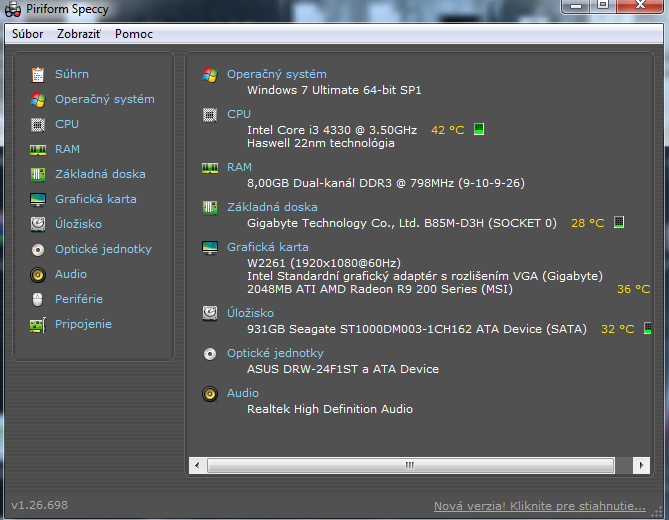669x520 pixels.
Task: Click the speaker icon in summary panel
Action: [209, 394]
